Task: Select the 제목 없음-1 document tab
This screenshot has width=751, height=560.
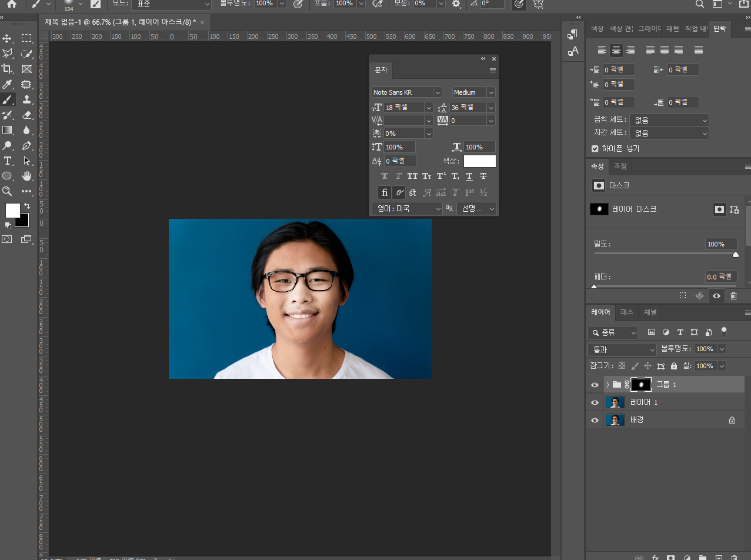Action: 121,22
